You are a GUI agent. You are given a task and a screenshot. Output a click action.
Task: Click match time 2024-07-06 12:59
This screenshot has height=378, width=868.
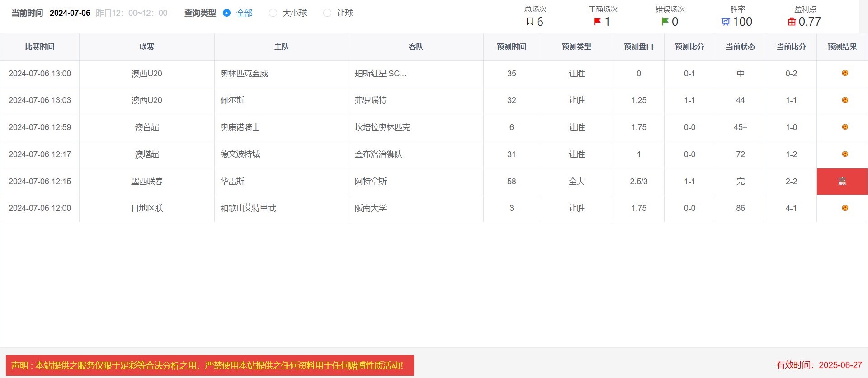(x=40, y=127)
